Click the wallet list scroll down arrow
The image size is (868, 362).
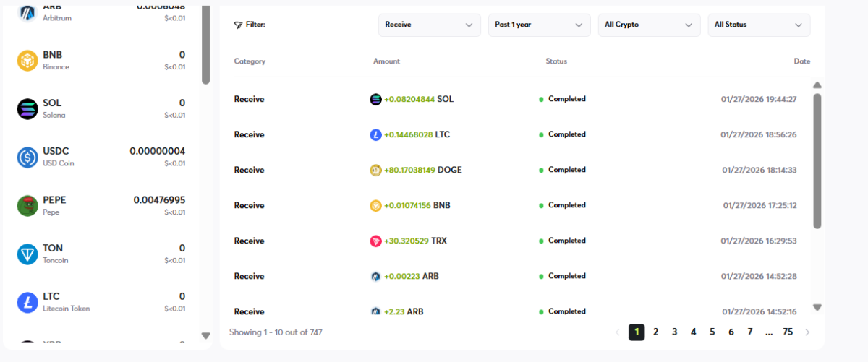pyautogui.click(x=205, y=335)
